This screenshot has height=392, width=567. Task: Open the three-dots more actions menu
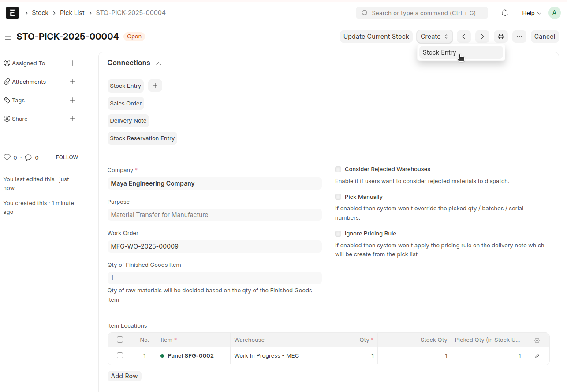point(519,37)
